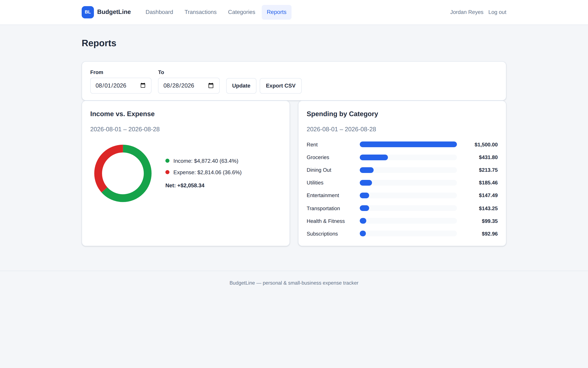Image resolution: width=588 pixels, height=368 pixels.
Task: Click the Entertainment category label
Action: coord(323,195)
